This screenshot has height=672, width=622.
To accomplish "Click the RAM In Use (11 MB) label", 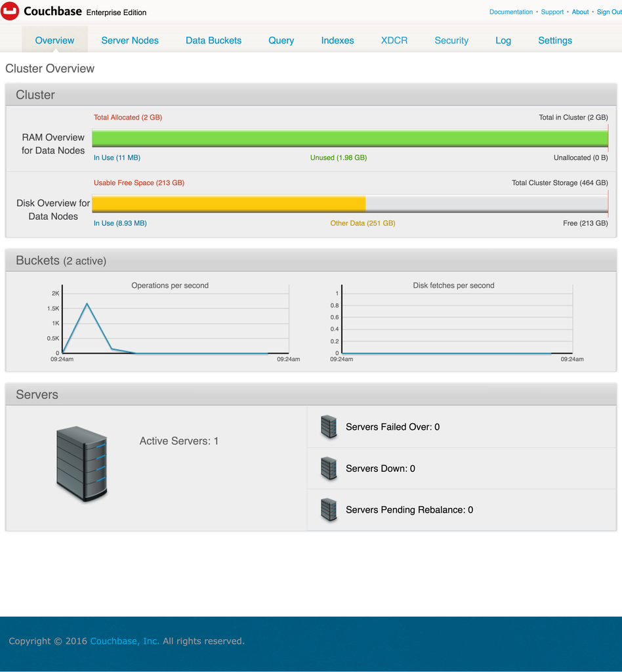I will tap(117, 157).
